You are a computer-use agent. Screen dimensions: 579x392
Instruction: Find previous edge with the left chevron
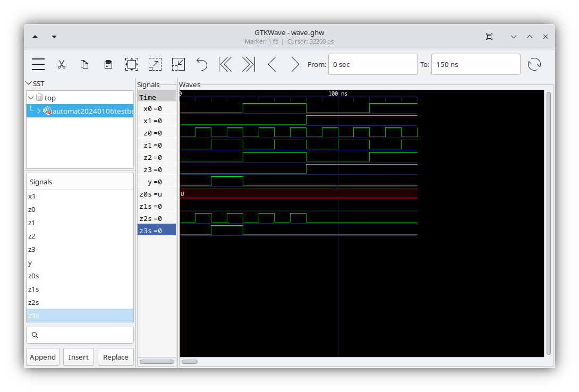(271, 64)
